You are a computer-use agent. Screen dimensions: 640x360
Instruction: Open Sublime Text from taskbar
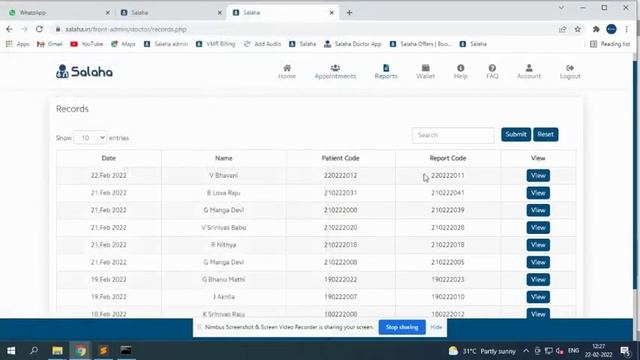pyautogui.click(x=104, y=351)
